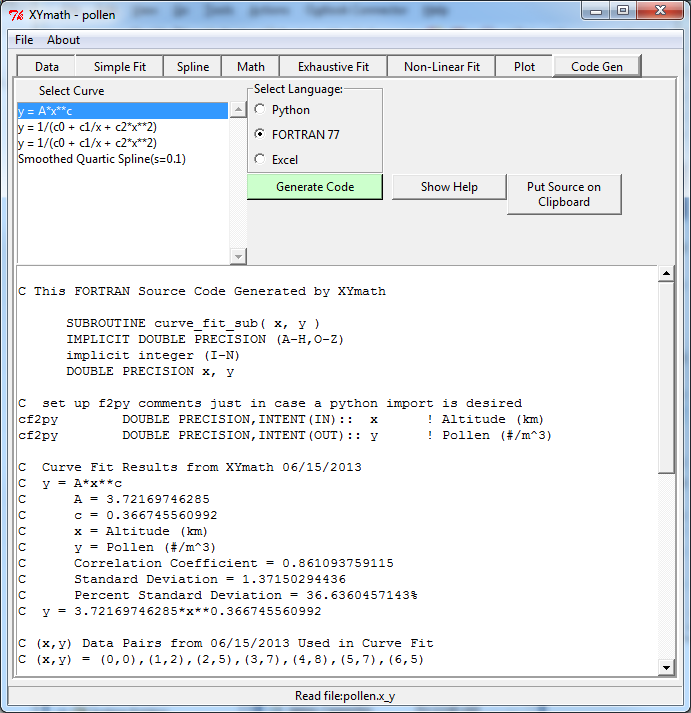Show the Plot tab
The height and width of the screenshot is (713, 691).
524,67
